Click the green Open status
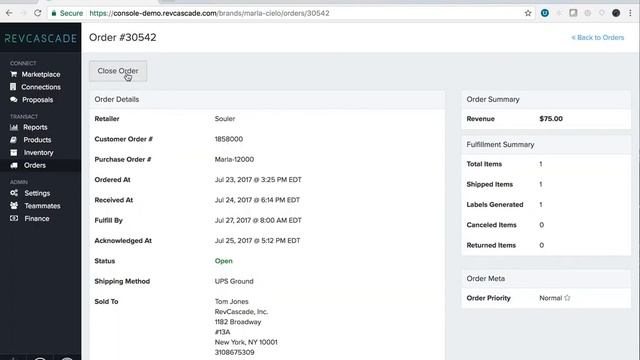640x360 pixels. 224,261
